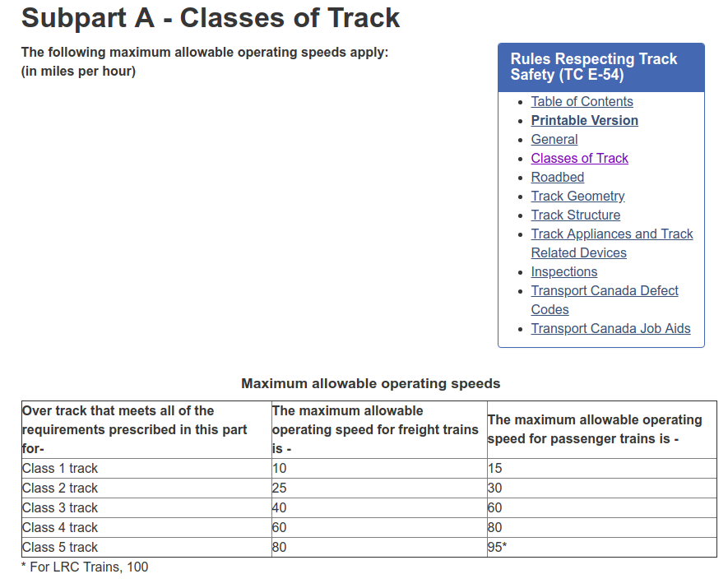This screenshot has width=728, height=588.
Task: Click the Track Structure link
Action: 576,215
